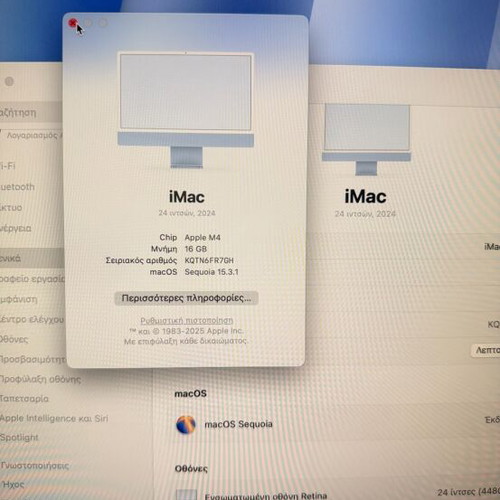The width and height of the screenshot is (500, 500).
Task: Click the Apple M4 chip value
Action: (202, 238)
